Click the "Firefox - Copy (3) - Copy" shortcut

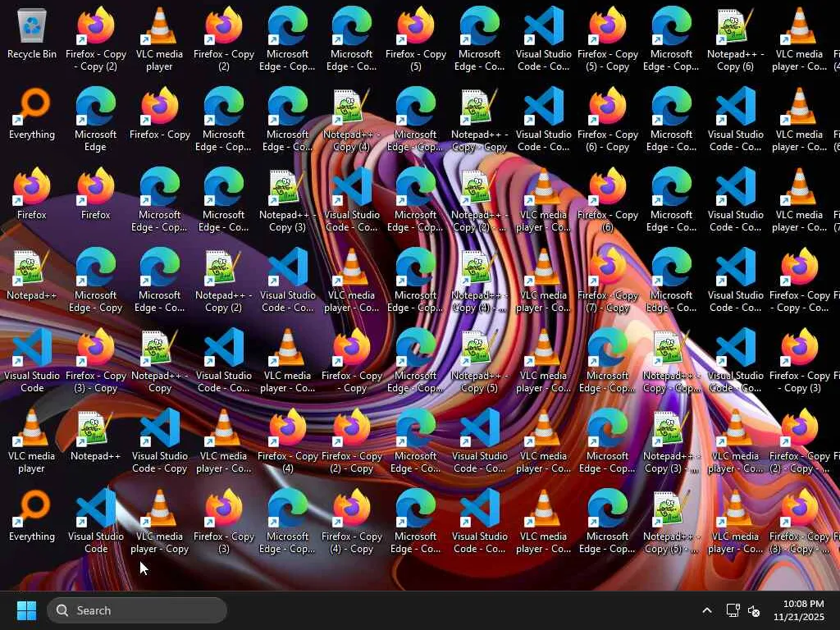tap(96, 361)
